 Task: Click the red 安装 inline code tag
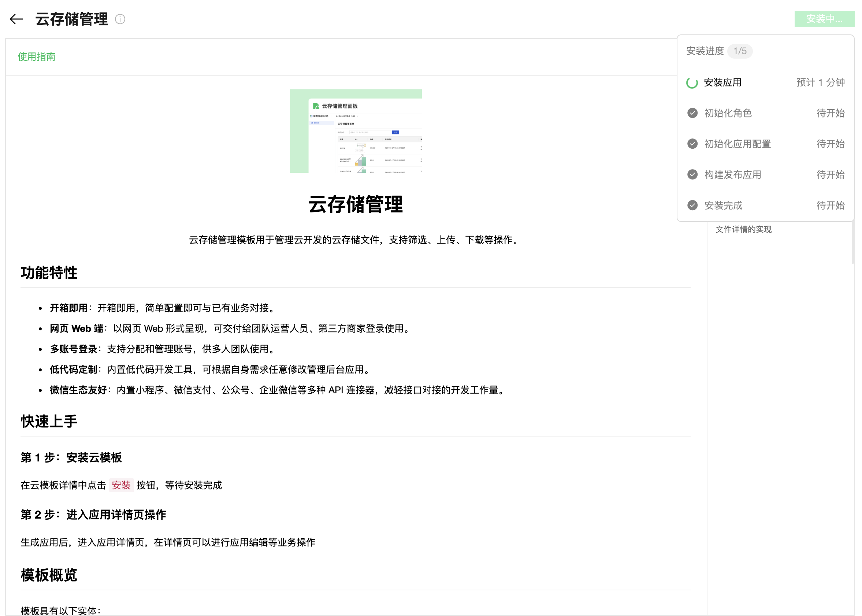point(121,485)
